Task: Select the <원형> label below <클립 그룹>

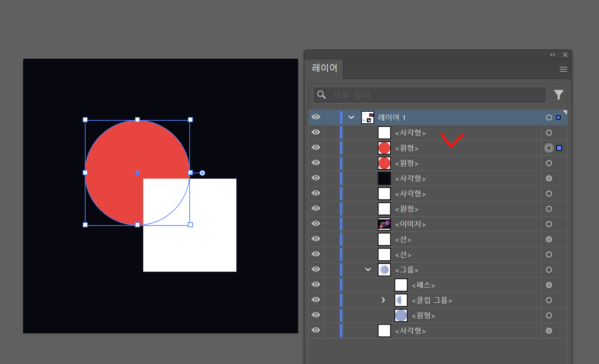Action: pyautogui.click(x=424, y=315)
